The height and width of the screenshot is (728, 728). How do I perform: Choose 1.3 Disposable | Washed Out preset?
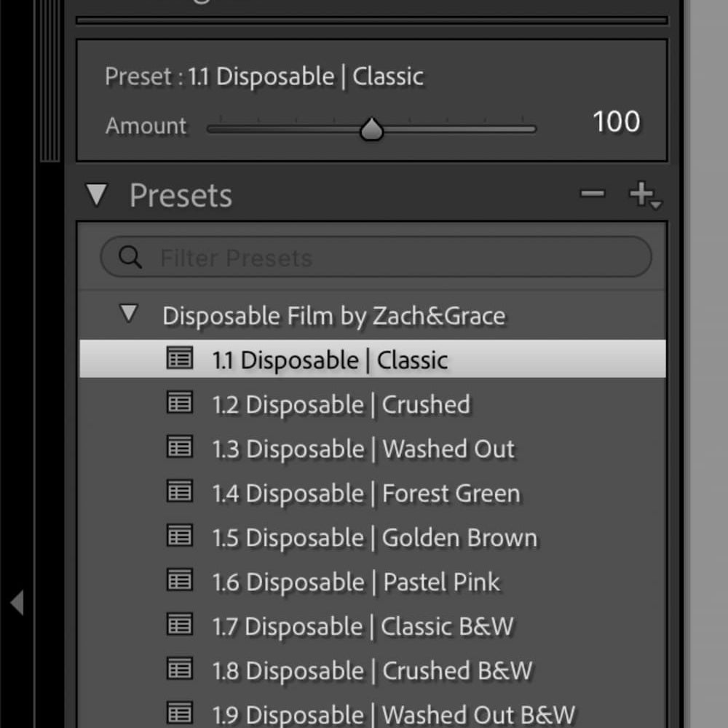[363, 449]
